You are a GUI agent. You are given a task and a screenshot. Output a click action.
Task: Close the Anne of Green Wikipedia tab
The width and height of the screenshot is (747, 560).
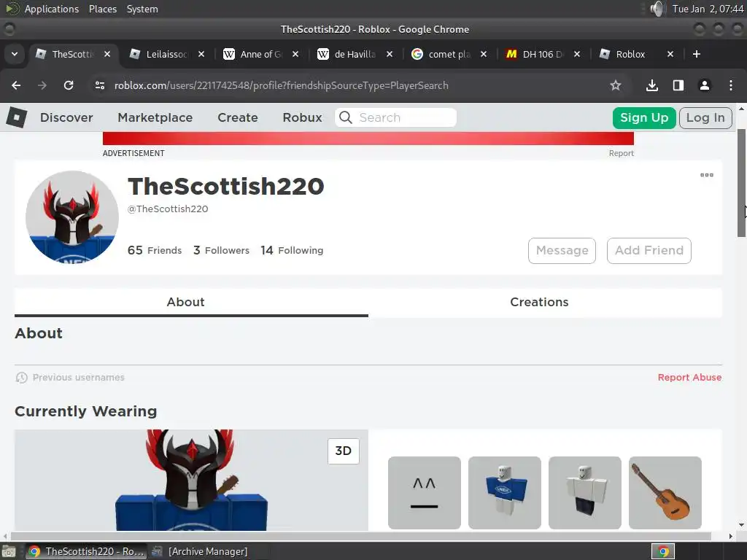pyautogui.click(x=295, y=54)
